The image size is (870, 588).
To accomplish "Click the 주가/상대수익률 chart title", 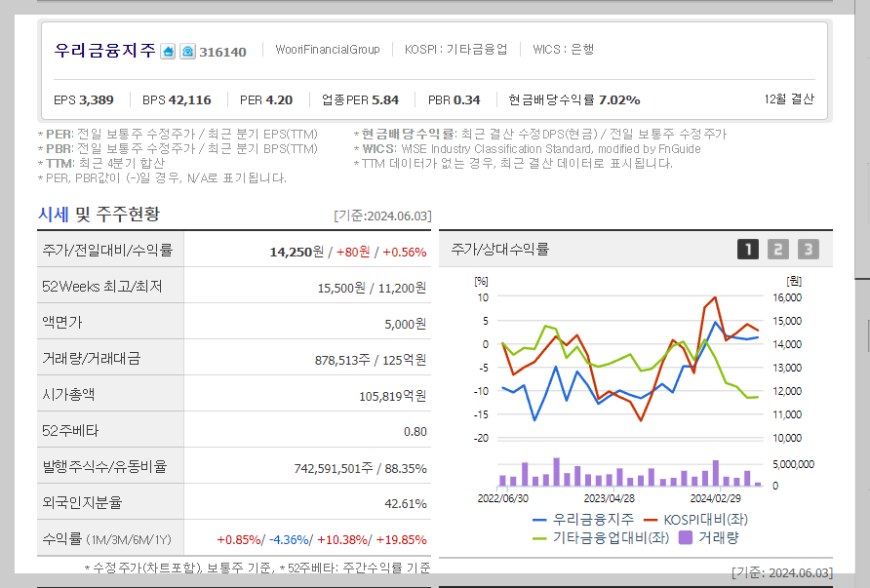I will click(500, 249).
